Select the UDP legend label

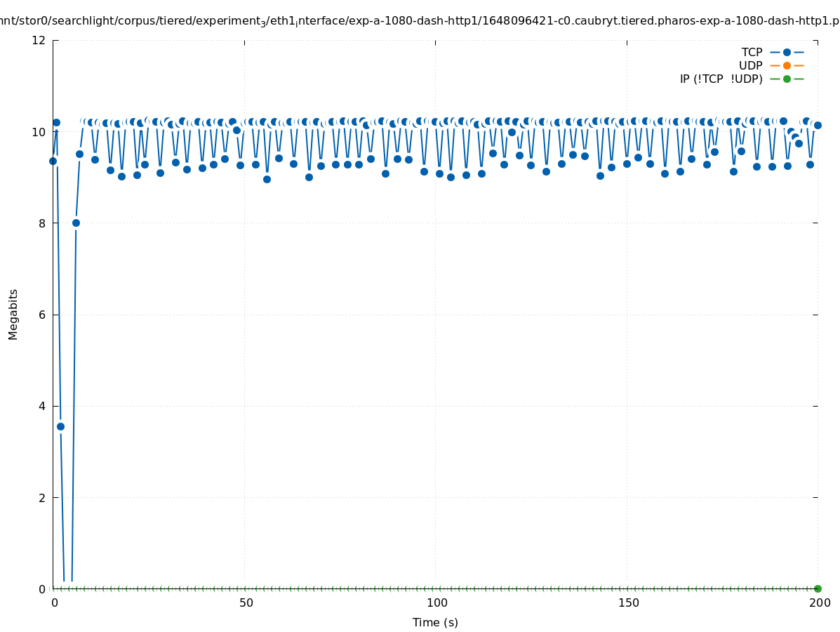point(750,65)
